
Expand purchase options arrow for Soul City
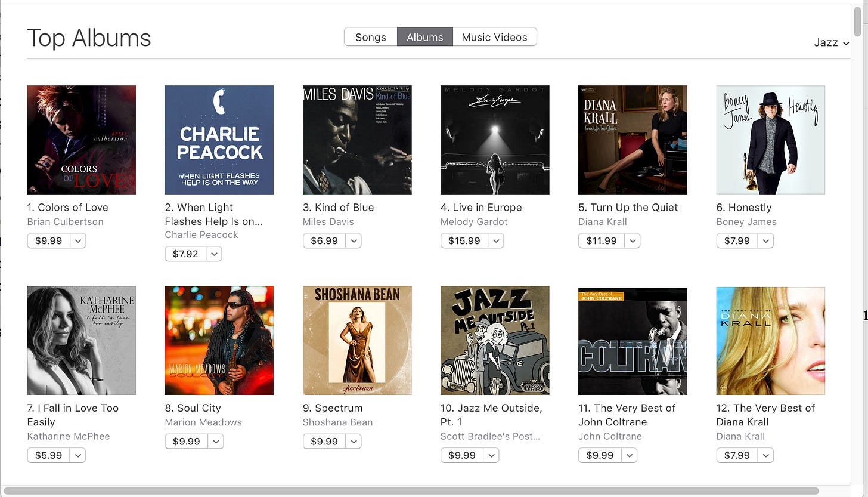tap(216, 441)
